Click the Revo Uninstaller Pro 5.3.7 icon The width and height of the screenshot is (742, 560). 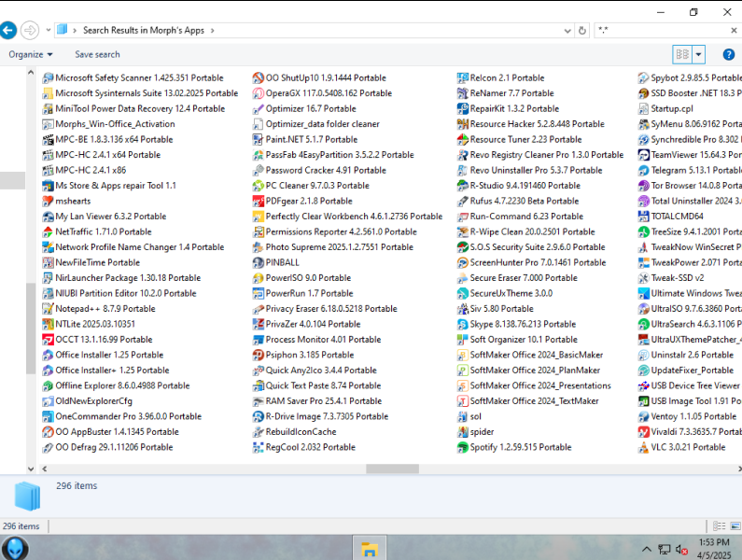[x=462, y=171]
